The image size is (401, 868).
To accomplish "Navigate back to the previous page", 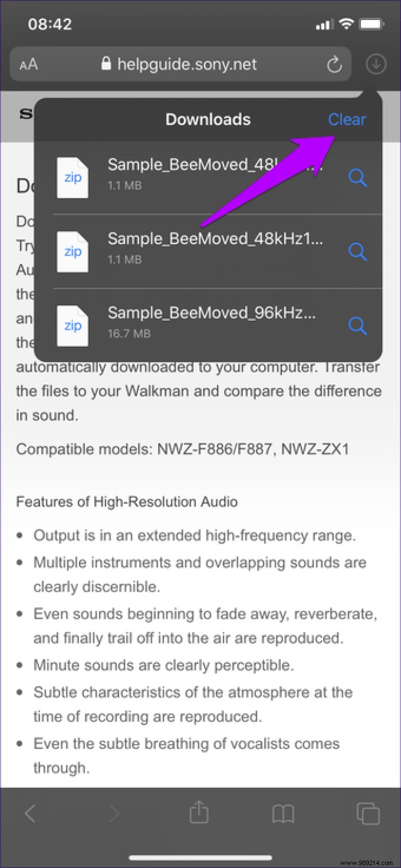I will click(32, 812).
